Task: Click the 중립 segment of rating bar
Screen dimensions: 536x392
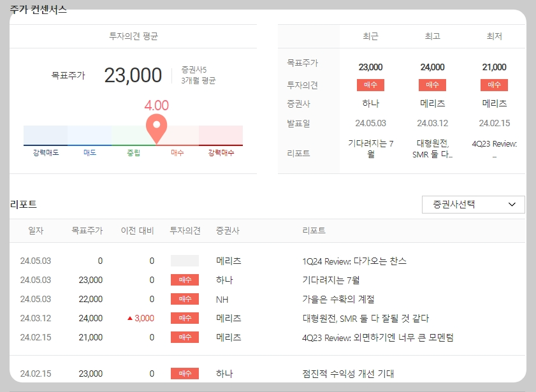Action: [133, 136]
